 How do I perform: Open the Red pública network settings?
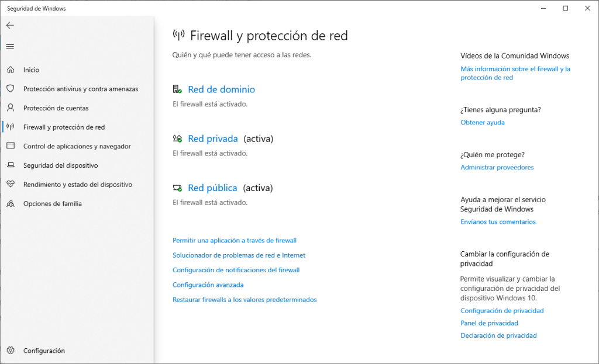(212, 188)
